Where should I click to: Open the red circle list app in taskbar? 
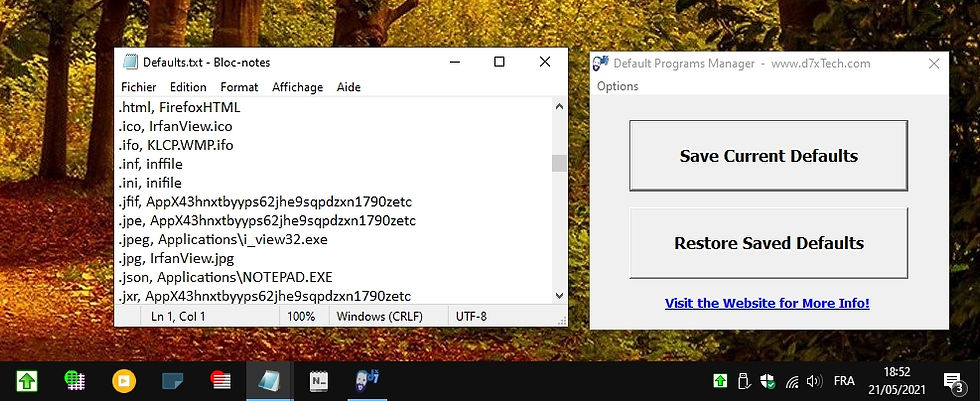(221, 380)
